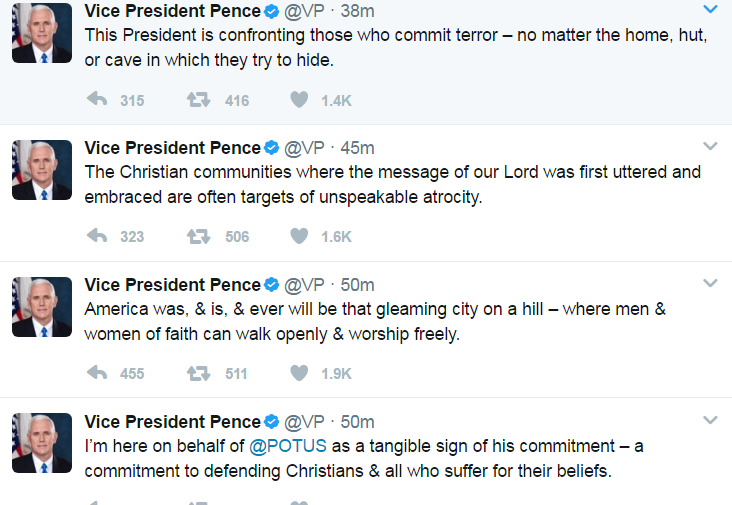Open more options chevron on gleaming city tweet
This screenshot has width=732, height=505.
(710, 283)
